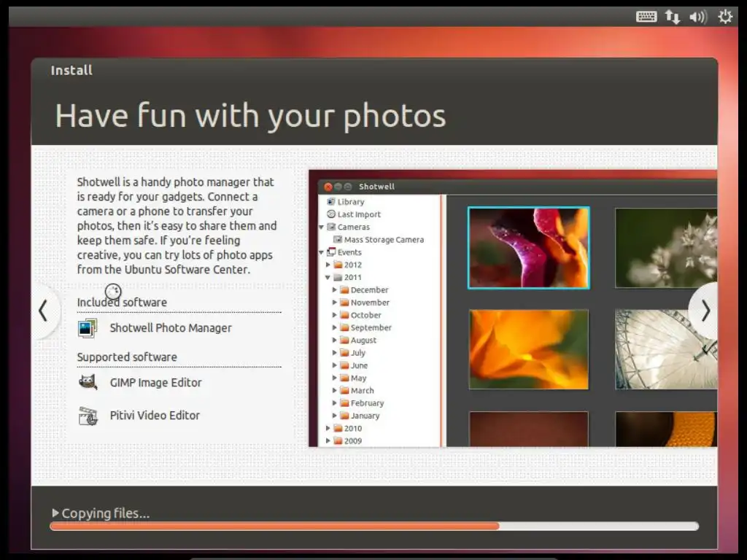Expand the Copying files details triangle

click(x=55, y=513)
